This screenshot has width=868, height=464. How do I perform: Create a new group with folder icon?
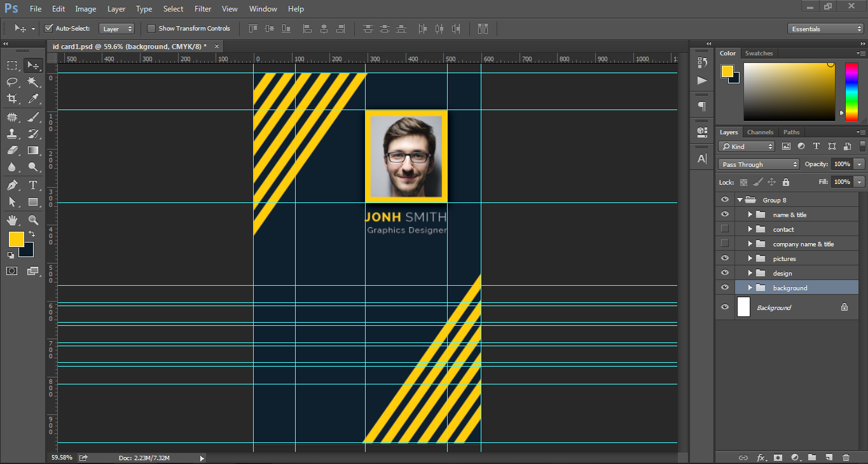(812, 457)
